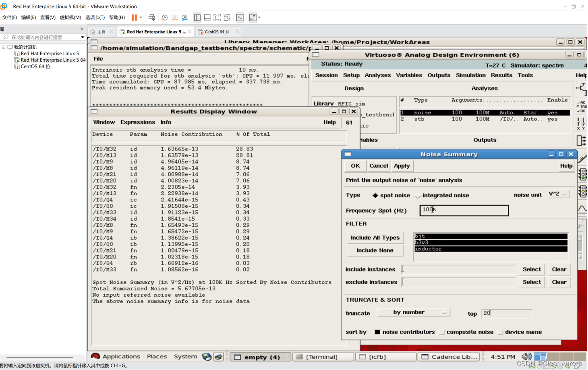Click the email launcher icon on GNOME panel
Viewport: 588px width, 370px height.
219,357
